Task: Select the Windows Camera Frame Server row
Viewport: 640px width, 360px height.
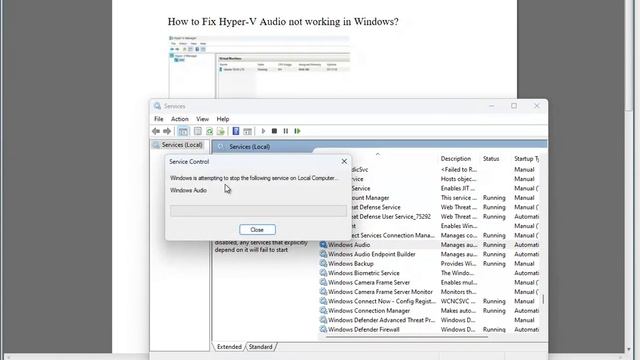Action: [x=429, y=282]
